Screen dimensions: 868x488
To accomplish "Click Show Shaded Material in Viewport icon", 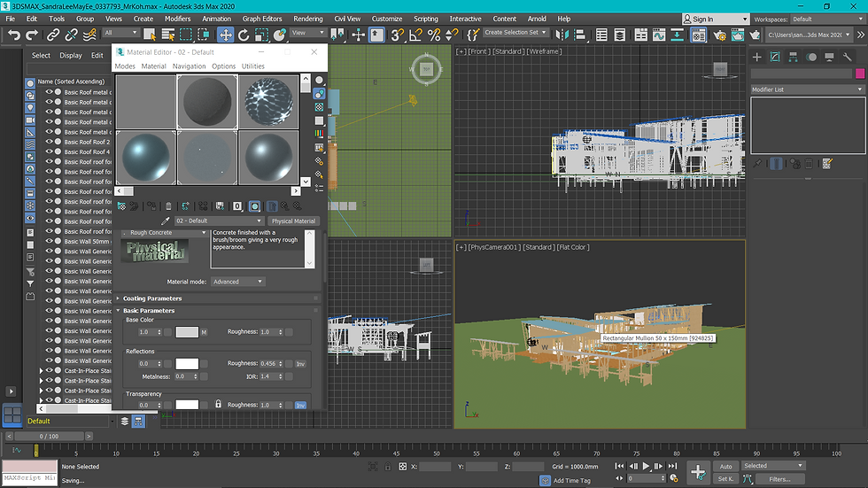I will click(x=255, y=205).
